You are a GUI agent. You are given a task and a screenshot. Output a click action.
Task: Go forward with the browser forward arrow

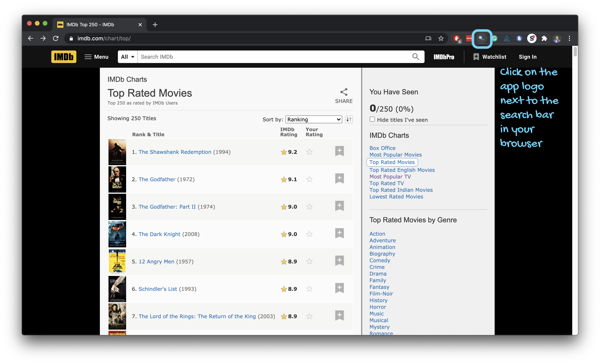pyautogui.click(x=43, y=38)
